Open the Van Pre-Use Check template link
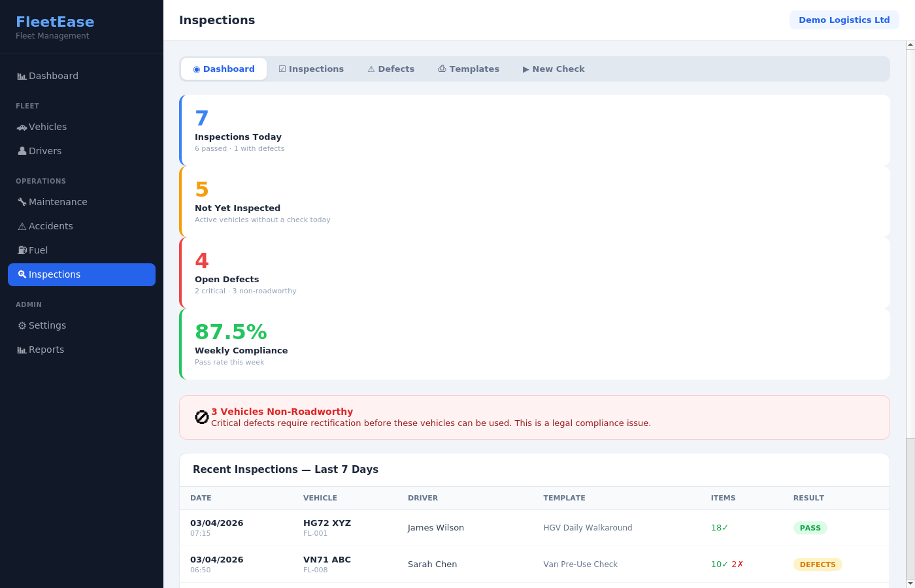Viewport: 915px width, 588px height. pyautogui.click(x=580, y=564)
